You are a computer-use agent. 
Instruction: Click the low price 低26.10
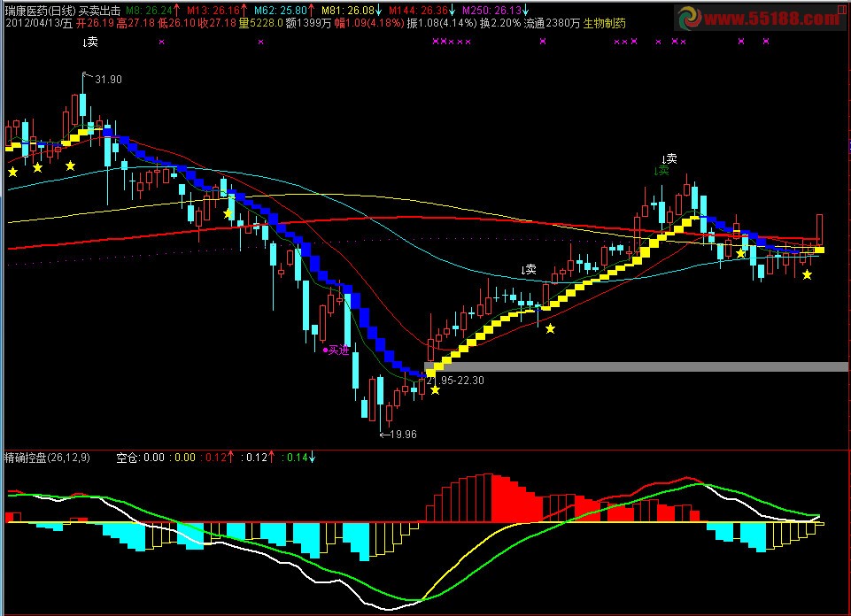pyautogui.click(x=177, y=23)
